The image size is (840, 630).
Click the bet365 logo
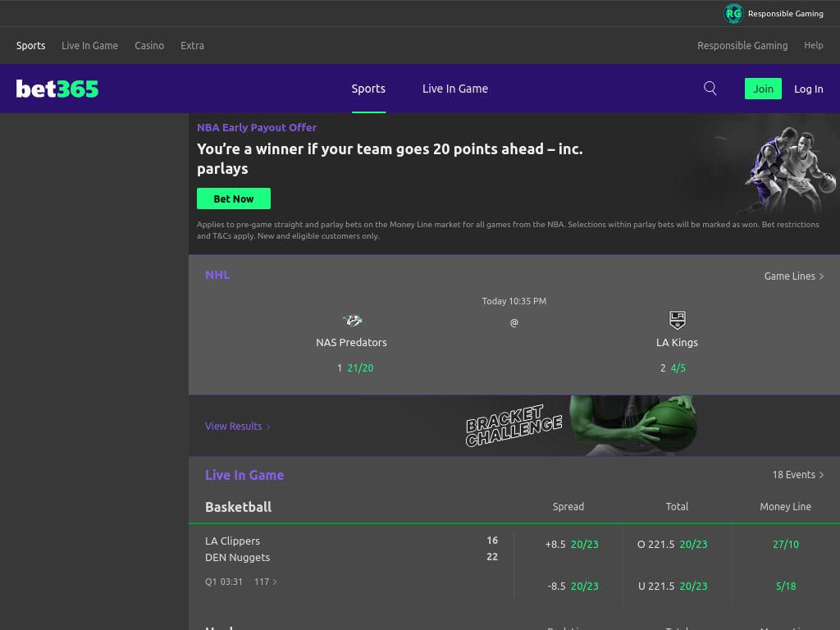57,89
